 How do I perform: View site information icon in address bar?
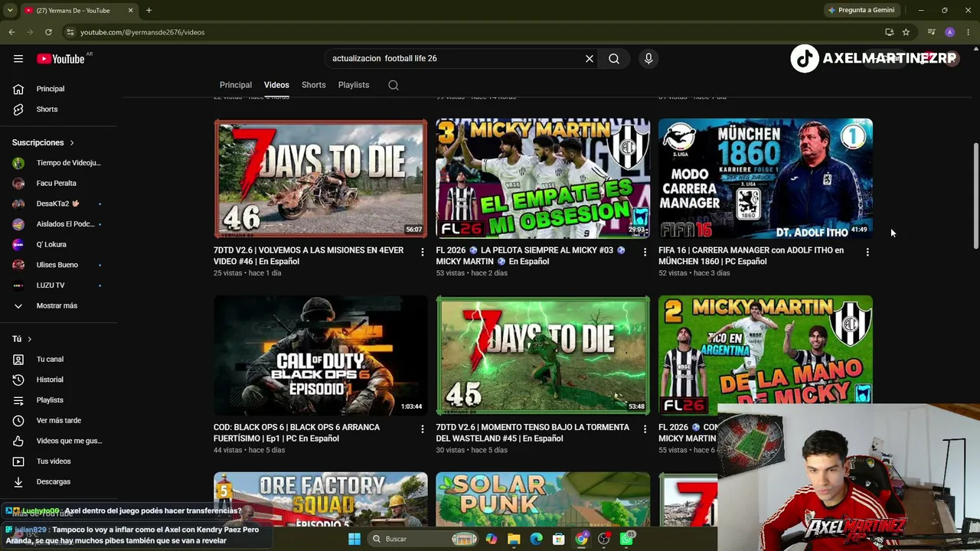point(70,32)
